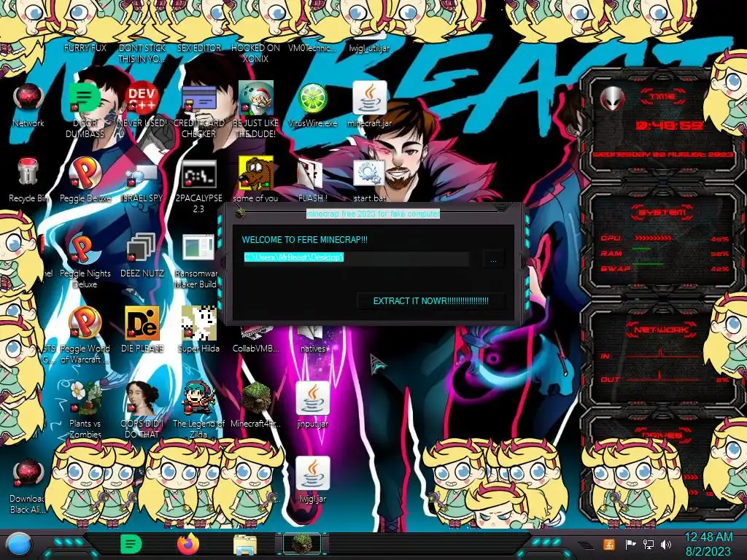Click the Alienware head logo in the gadget

612,99
